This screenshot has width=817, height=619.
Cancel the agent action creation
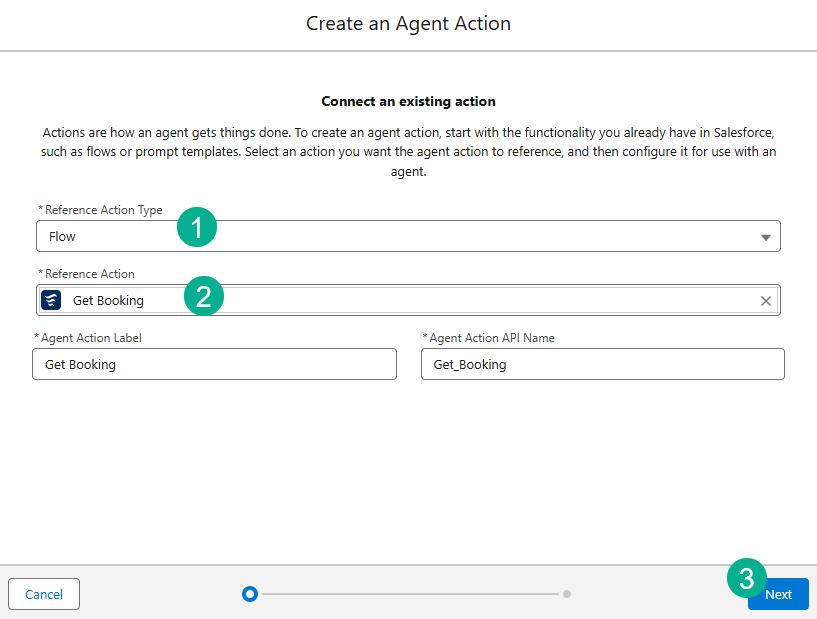click(x=44, y=594)
